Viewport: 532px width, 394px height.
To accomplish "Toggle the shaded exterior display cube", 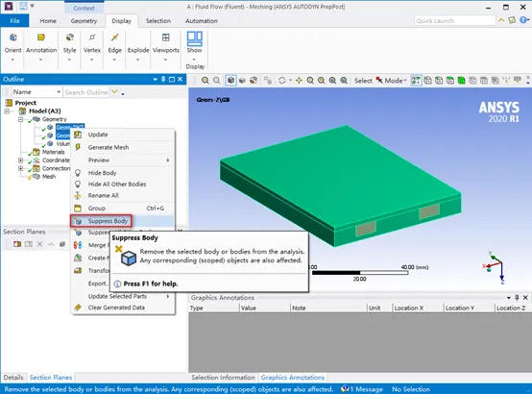I will (x=230, y=81).
